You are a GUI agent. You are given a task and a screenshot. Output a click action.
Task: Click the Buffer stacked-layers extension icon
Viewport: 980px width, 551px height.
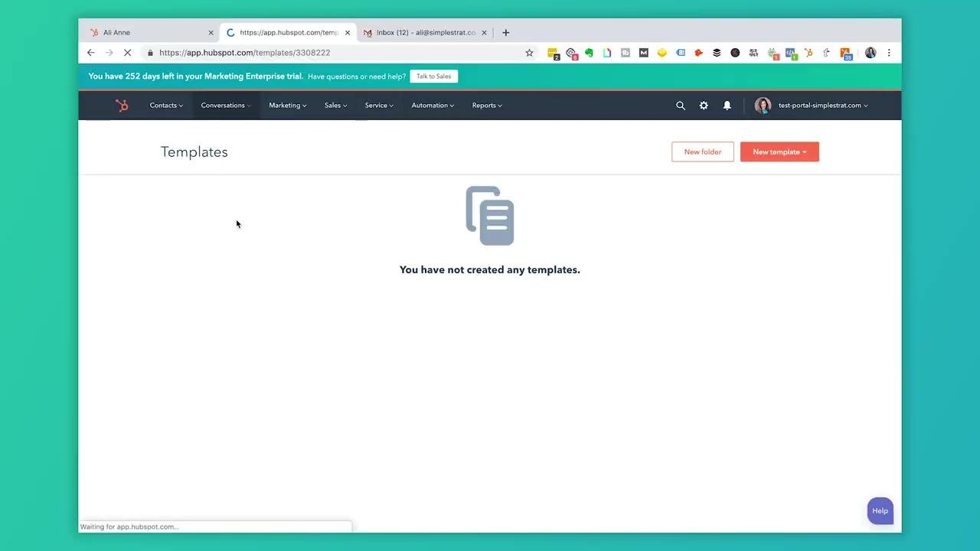[717, 53]
